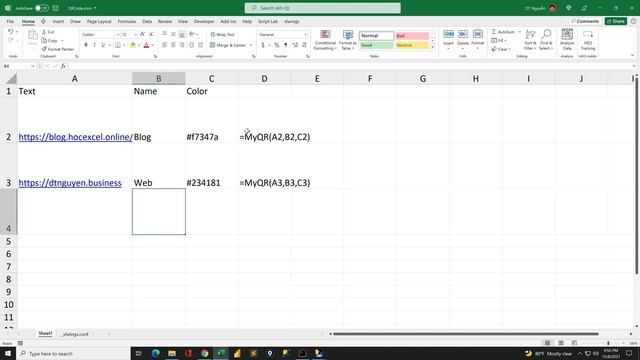640x360 pixels.
Task: Toggle Align Right
Action: (182, 45)
